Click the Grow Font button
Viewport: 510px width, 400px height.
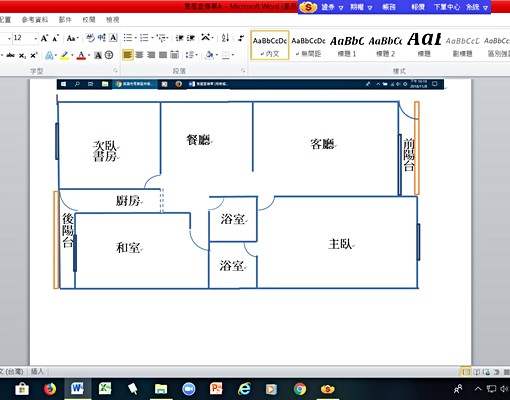click(44, 38)
